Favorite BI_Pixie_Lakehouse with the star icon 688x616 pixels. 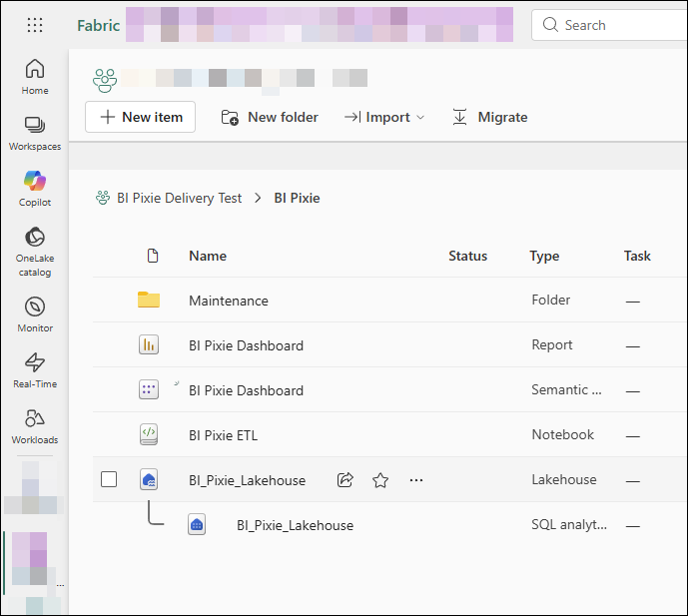pos(380,480)
